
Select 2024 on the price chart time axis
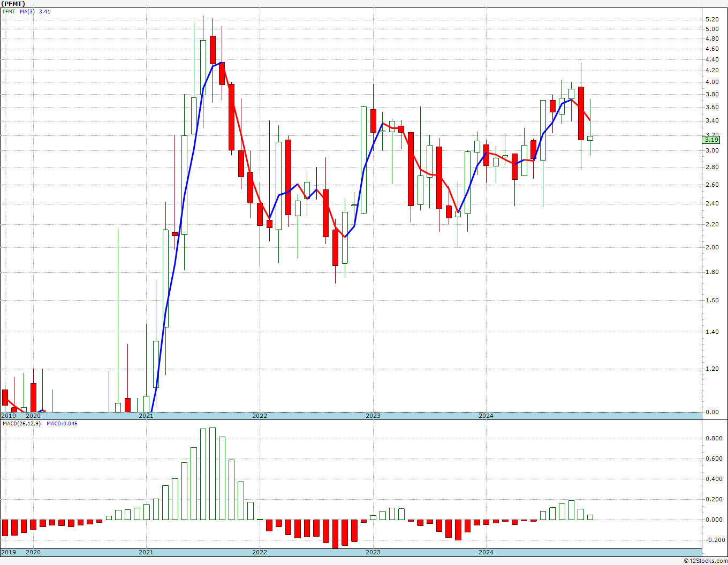[486, 416]
